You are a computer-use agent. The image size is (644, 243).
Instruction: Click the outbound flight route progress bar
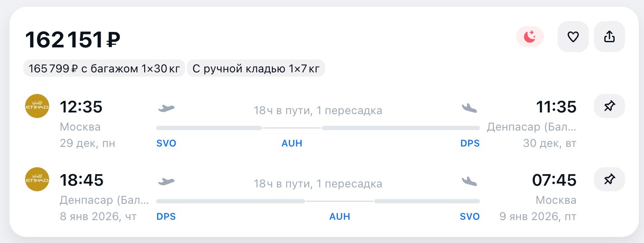pos(318,128)
